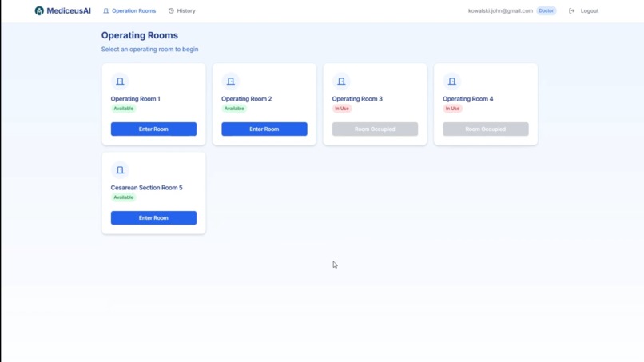
Task: Click the door icon on Operating Room 1 card
Action: coord(120,82)
